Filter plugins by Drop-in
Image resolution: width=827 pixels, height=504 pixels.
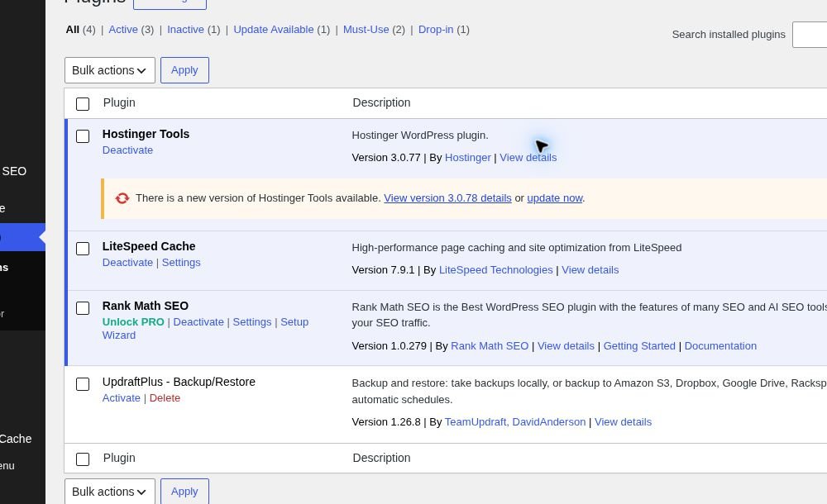pos(436,30)
